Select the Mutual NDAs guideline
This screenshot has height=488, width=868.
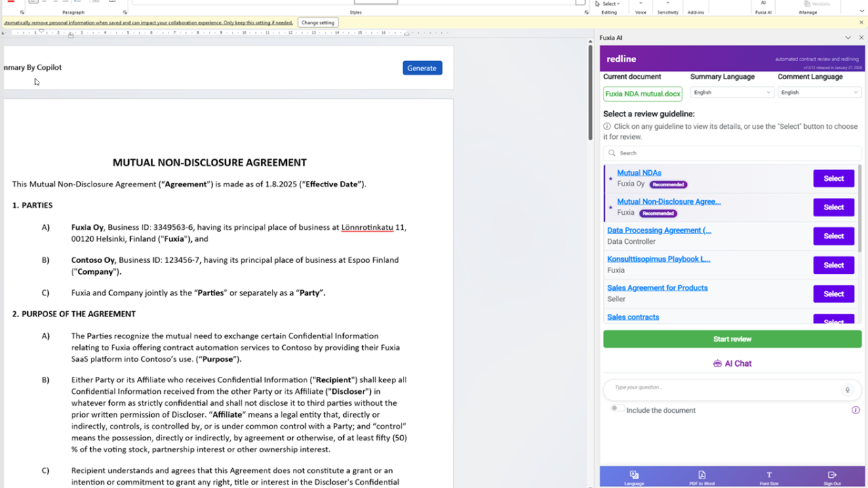pos(833,179)
